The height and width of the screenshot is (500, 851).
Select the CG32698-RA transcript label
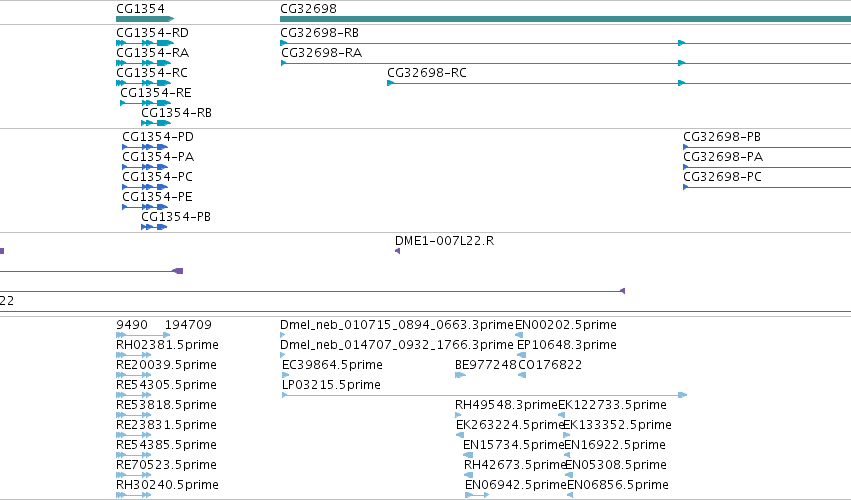point(321,53)
